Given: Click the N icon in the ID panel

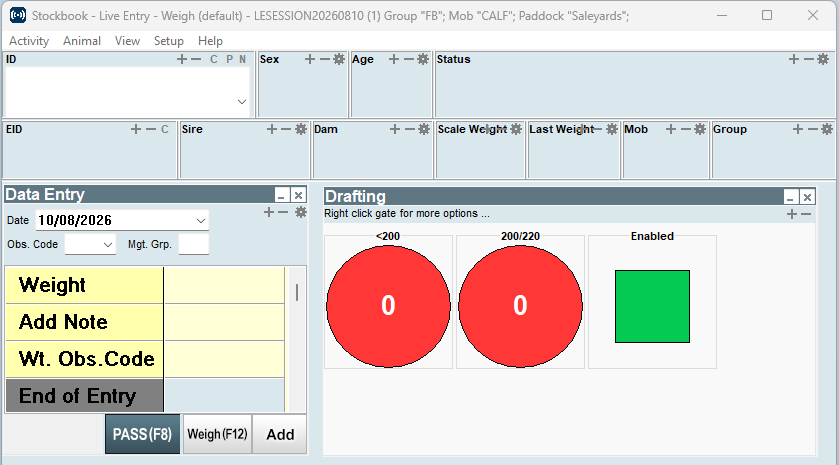Looking at the screenshot, I should (242, 59).
